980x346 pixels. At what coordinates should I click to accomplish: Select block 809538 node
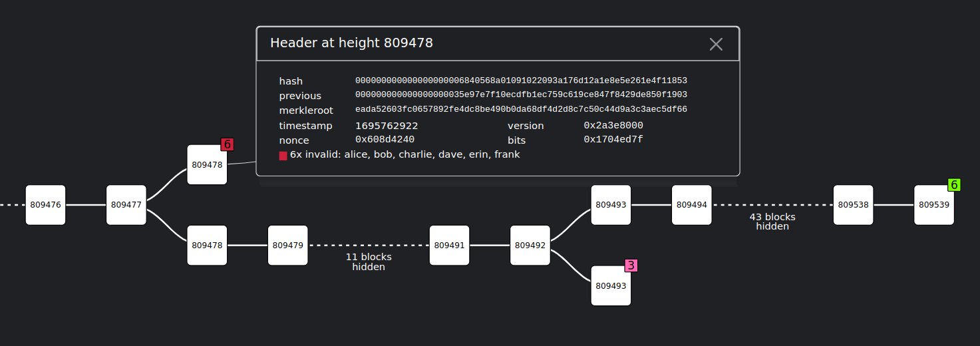pos(854,205)
